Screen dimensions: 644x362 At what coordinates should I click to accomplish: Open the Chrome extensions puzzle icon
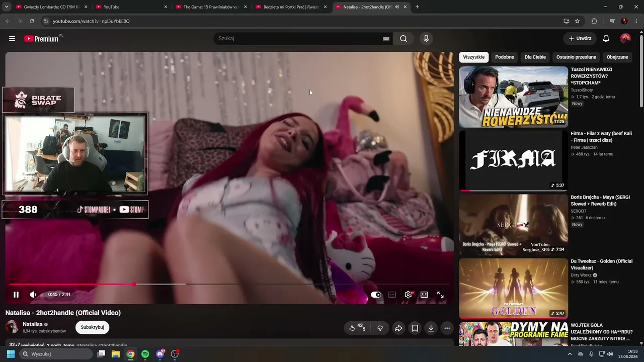pyautogui.click(x=594, y=21)
